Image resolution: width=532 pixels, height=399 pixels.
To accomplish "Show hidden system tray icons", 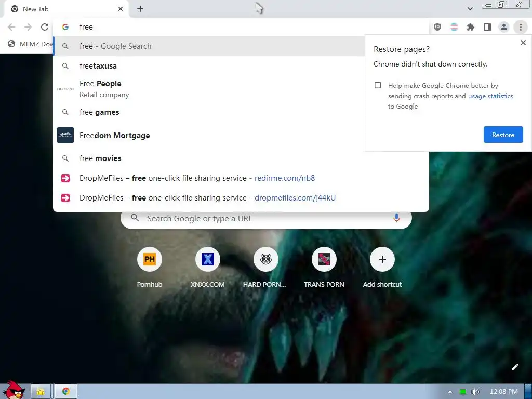I will 450,392.
